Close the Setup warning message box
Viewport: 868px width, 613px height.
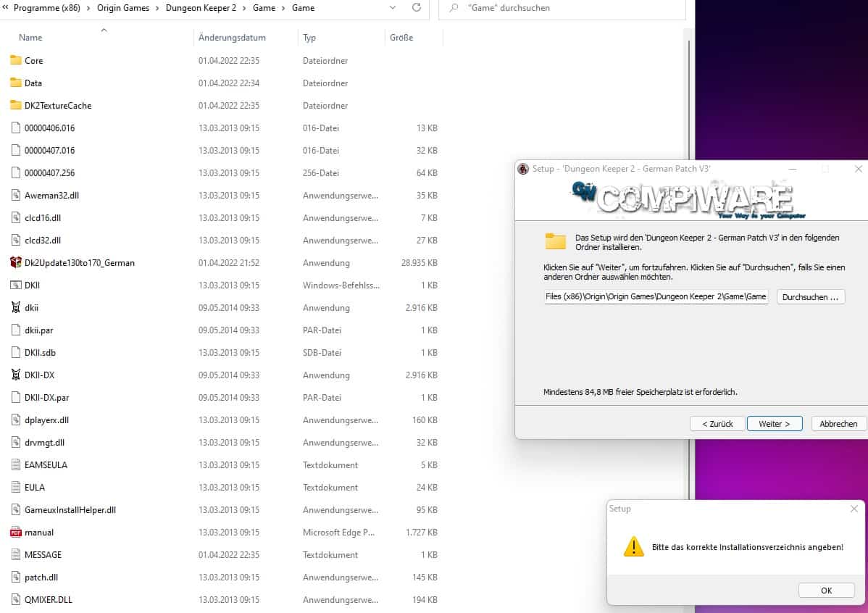[854, 509]
